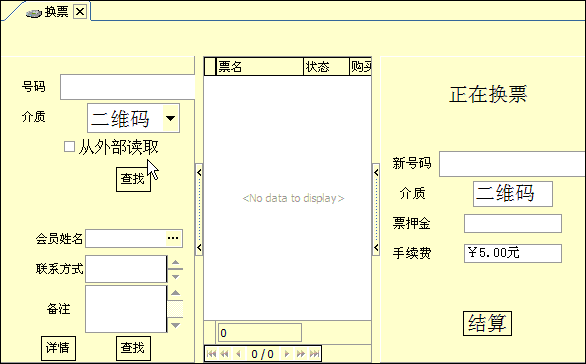Image resolution: width=586 pixels, height=364 pixels.
Task: Go to next record in navigator
Action: pyautogui.click(x=287, y=354)
